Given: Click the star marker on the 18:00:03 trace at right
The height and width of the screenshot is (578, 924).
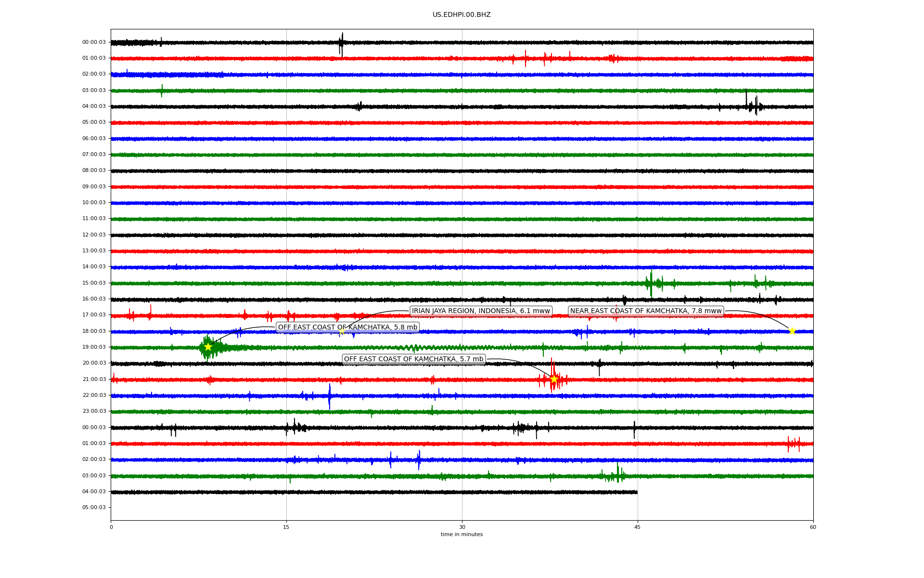Looking at the screenshot, I should tap(792, 331).
